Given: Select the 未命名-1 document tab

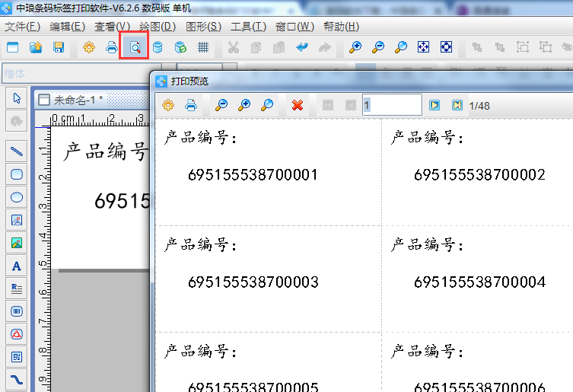Looking at the screenshot, I should [76, 100].
